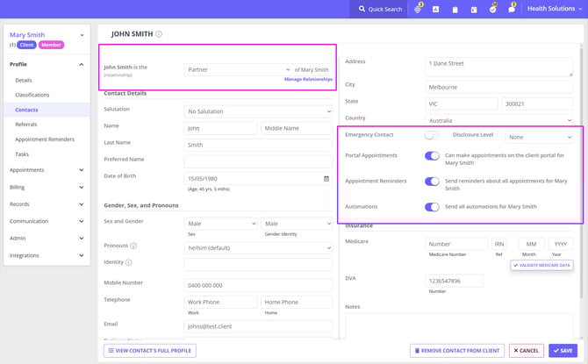Image resolution: width=588 pixels, height=364 pixels.
Task: Open the checkmark tasks icon in top bar
Action: click(492, 9)
